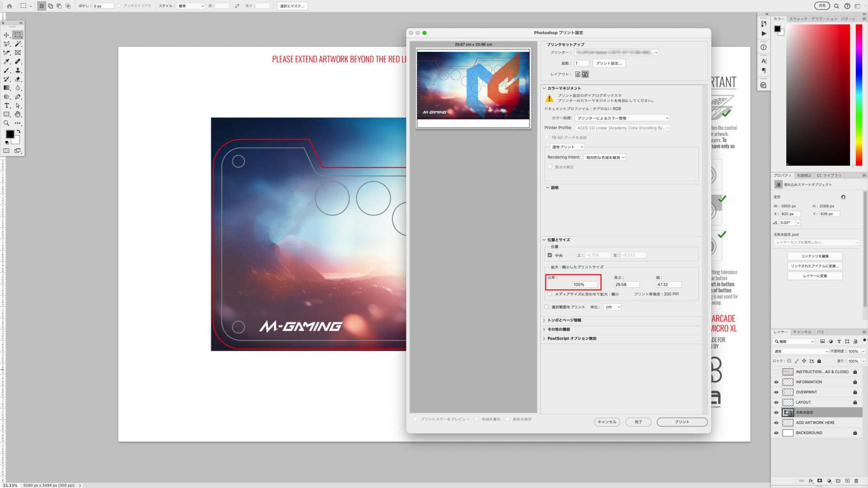Expand the トンボとページ情報 section
The height and width of the screenshot is (488, 868).
(x=564, y=320)
